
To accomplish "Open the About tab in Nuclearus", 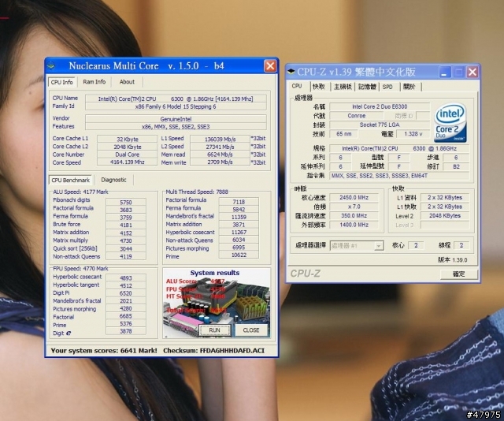I will point(127,82).
